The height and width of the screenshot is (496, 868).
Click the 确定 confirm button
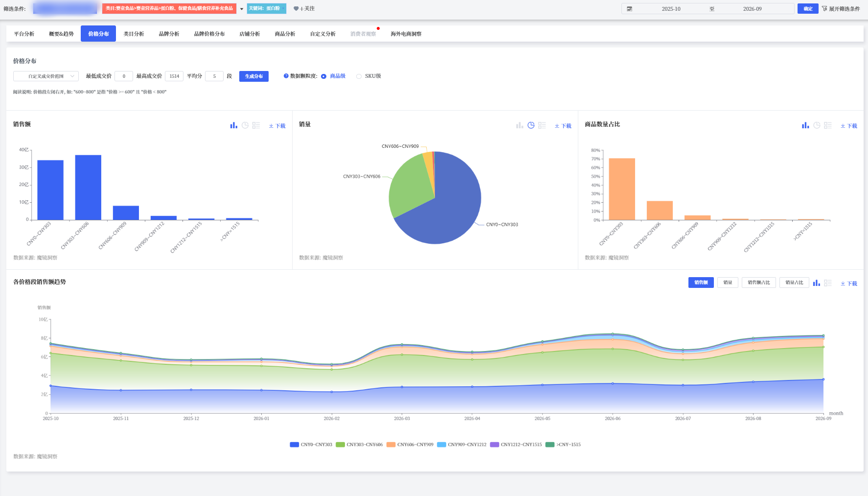coord(808,9)
